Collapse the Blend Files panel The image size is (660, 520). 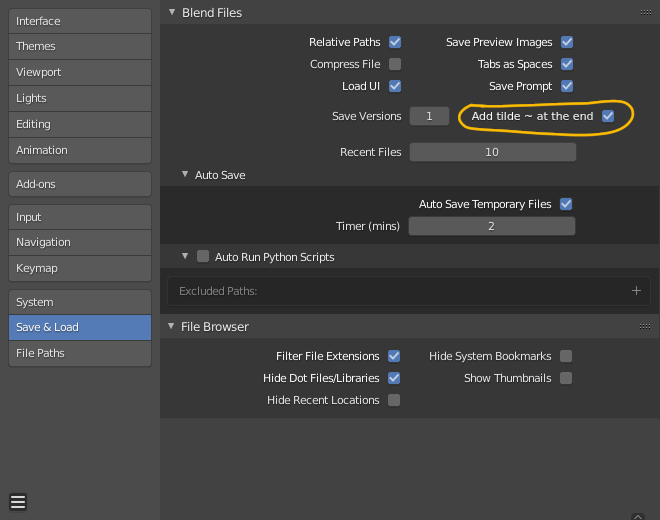click(x=172, y=12)
